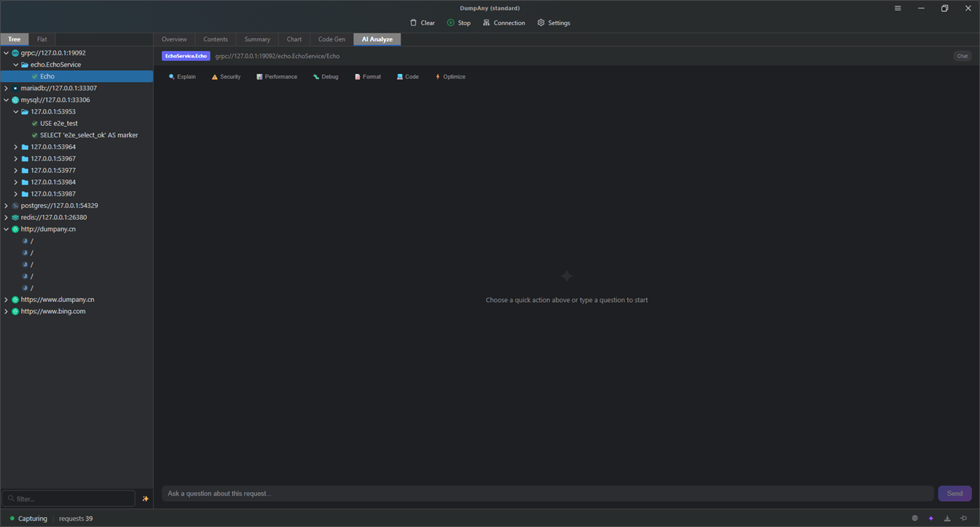The height and width of the screenshot is (527, 980).
Task: Collapse the echo.EchoService node
Action: pyautogui.click(x=15, y=64)
